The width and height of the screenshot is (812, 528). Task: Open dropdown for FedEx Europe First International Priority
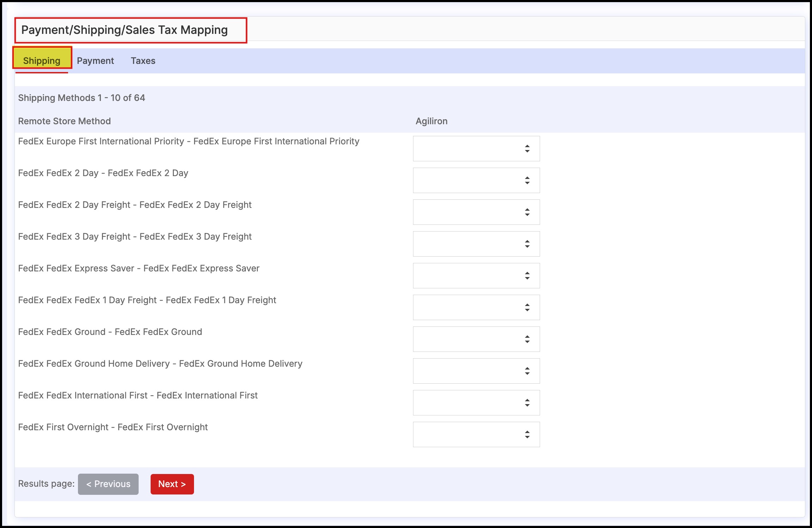point(476,149)
